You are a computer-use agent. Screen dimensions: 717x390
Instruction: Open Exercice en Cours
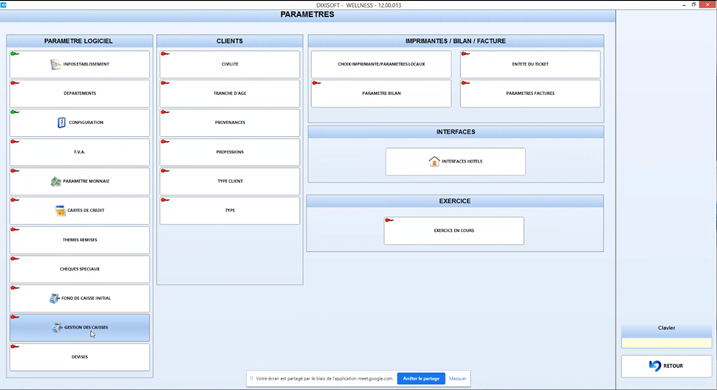454,231
